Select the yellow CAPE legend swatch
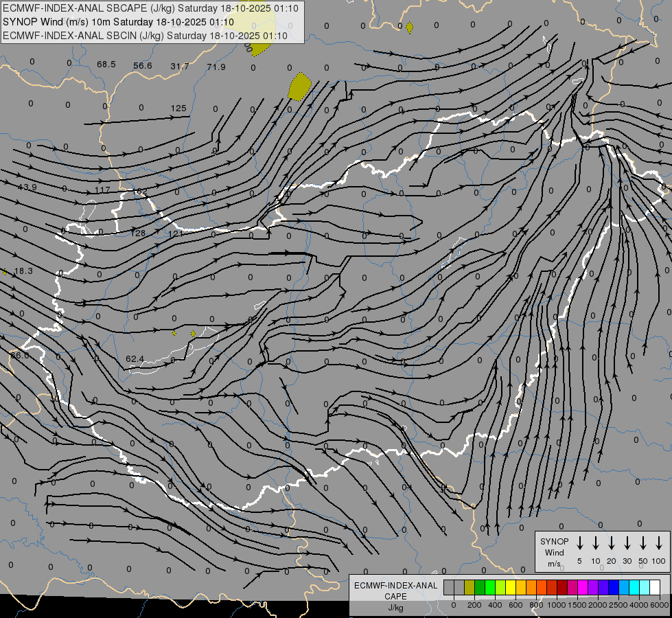 click(x=511, y=587)
